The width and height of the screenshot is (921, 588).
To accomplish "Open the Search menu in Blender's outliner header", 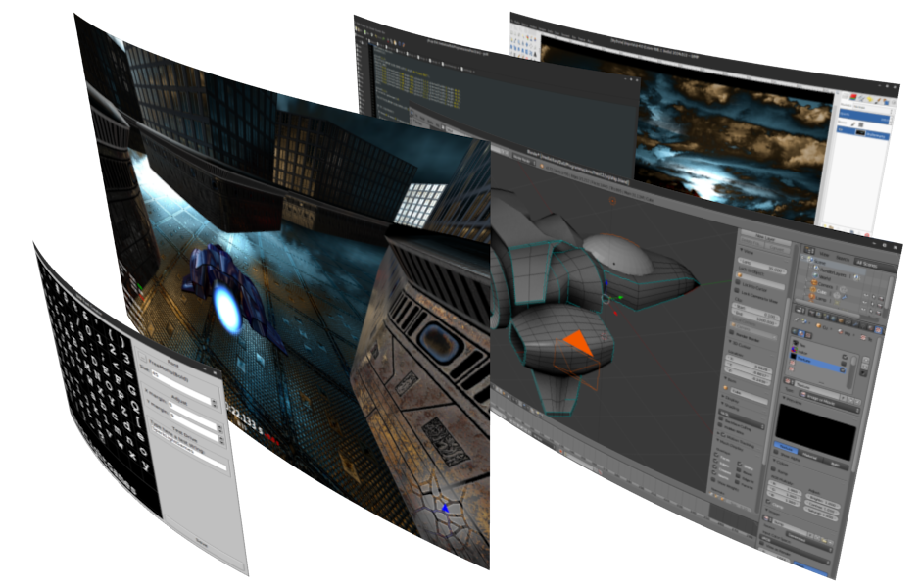I will click(843, 258).
